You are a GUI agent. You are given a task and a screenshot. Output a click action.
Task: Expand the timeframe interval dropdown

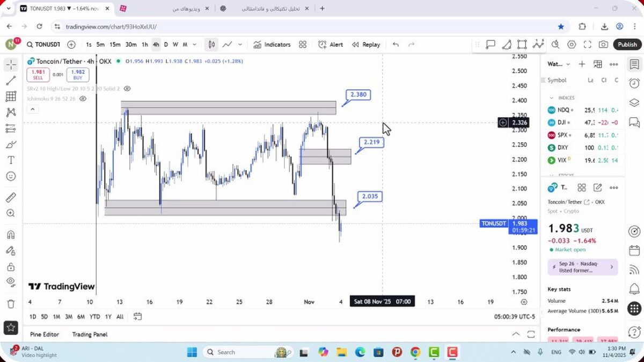click(194, 45)
